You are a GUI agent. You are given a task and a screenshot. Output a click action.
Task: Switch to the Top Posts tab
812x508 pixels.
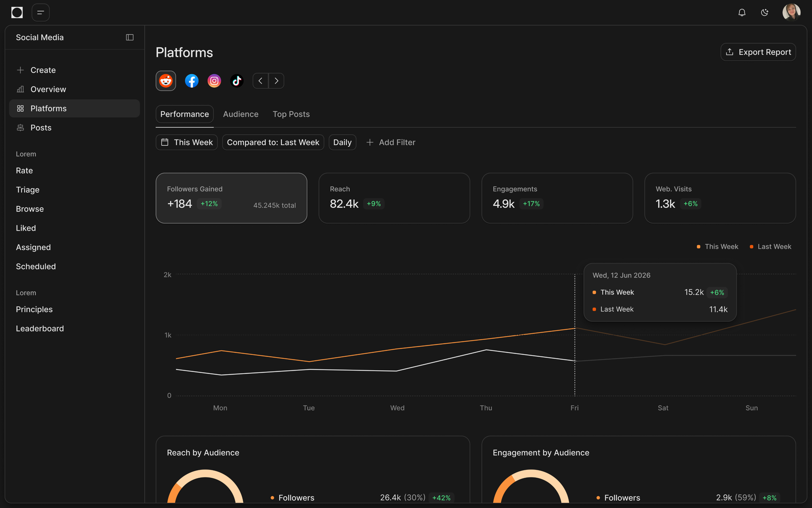point(291,114)
